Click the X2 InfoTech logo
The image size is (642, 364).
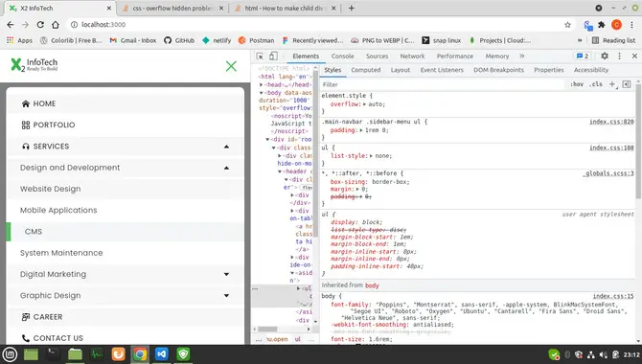click(x=34, y=65)
